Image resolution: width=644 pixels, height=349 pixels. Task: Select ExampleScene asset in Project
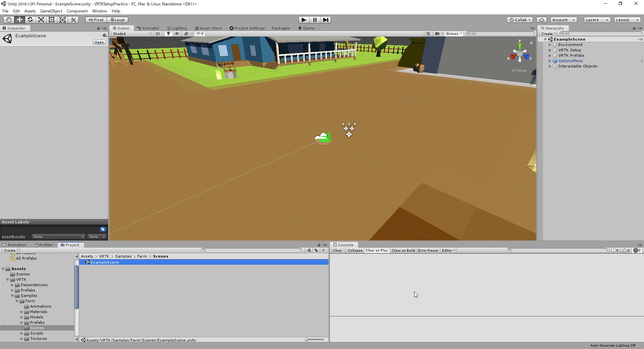204,262
